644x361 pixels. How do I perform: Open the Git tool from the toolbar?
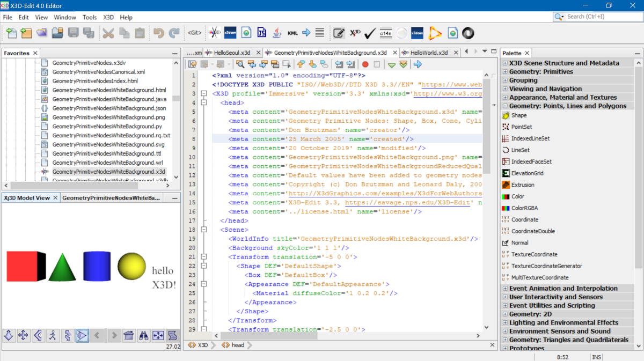(194, 33)
